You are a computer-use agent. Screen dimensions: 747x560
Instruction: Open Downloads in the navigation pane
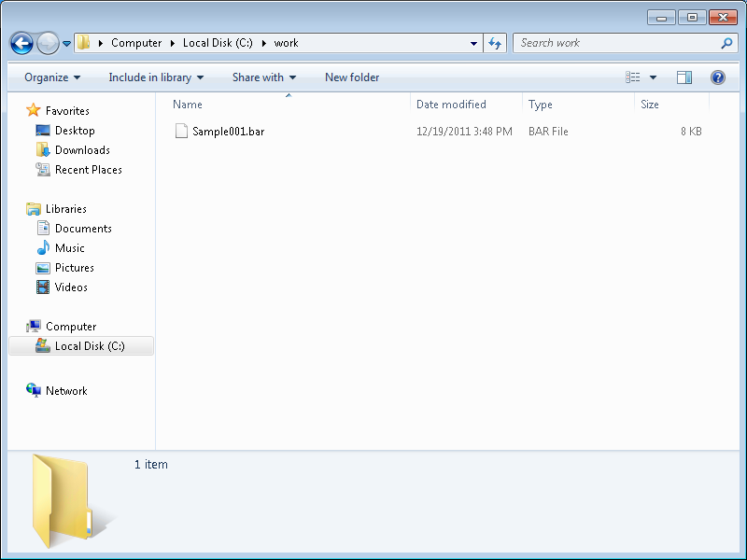pos(82,150)
